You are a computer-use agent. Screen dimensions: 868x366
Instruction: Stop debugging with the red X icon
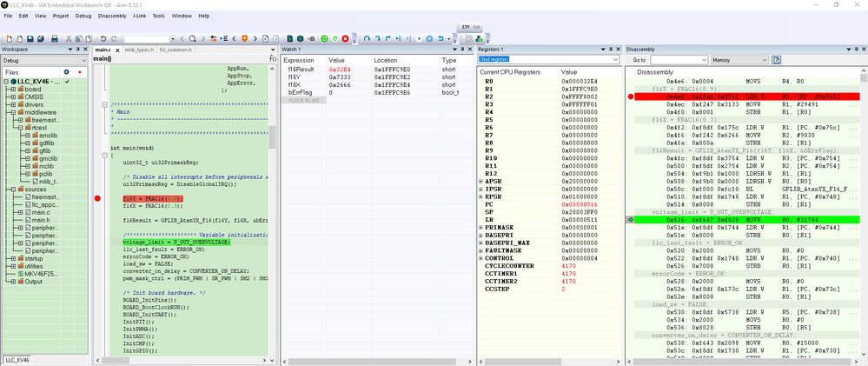click(x=346, y=39)
